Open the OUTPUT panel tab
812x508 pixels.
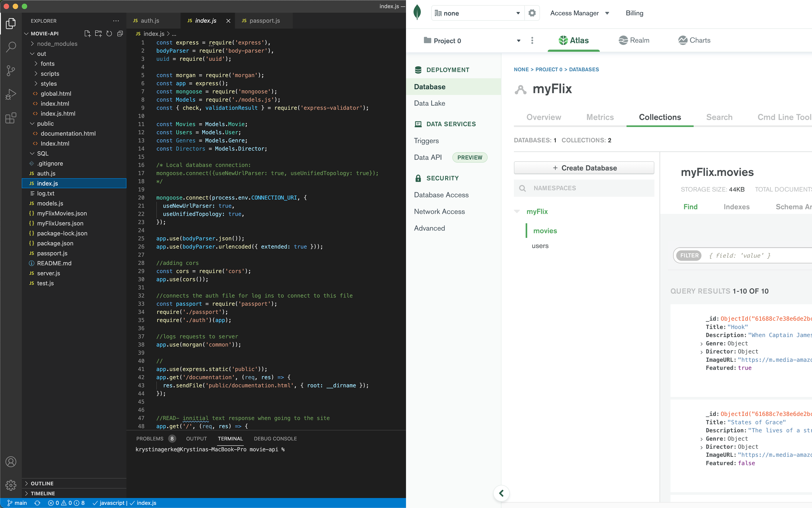point(196,438)
